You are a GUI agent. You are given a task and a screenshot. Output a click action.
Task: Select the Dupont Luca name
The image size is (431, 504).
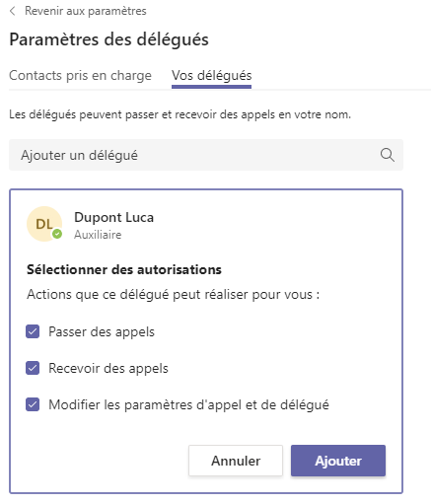coord(113,218)
